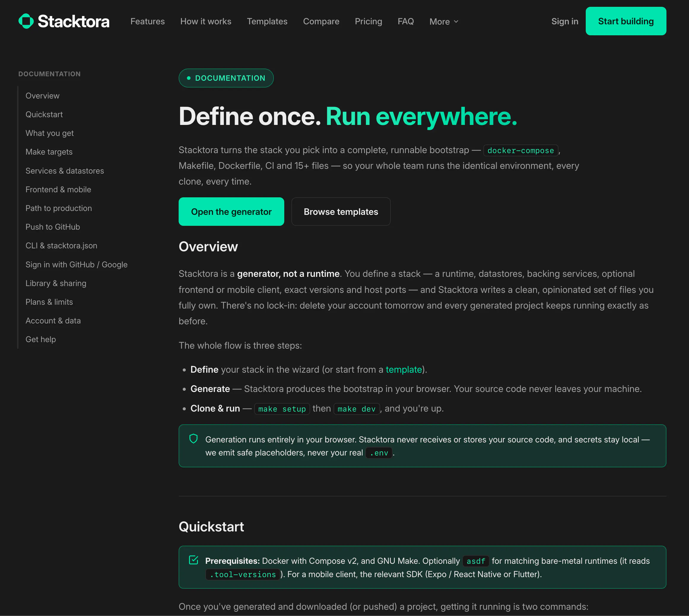The image size is (689, 616).
Task: Open the Features nav item
Action: [147, 21]
